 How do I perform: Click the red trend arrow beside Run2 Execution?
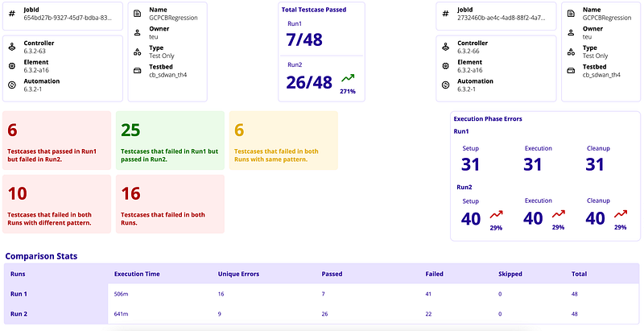pos(558,214)
